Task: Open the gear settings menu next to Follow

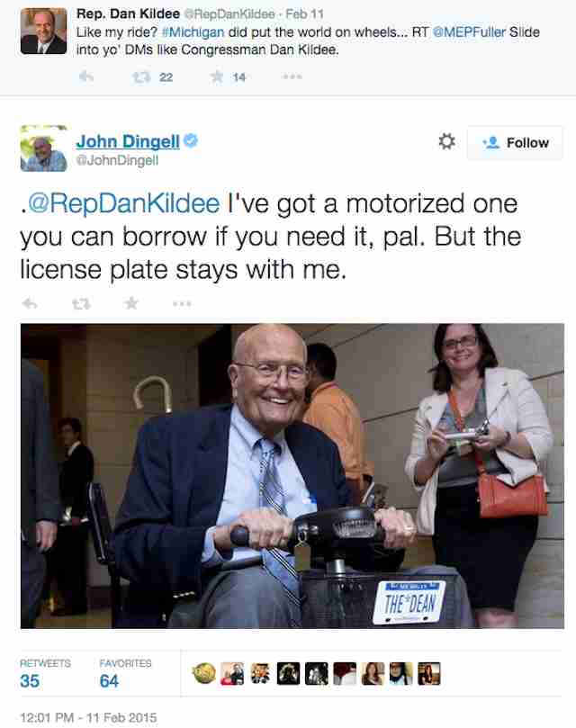Action: pyautogui.click(x=447, y=141)
